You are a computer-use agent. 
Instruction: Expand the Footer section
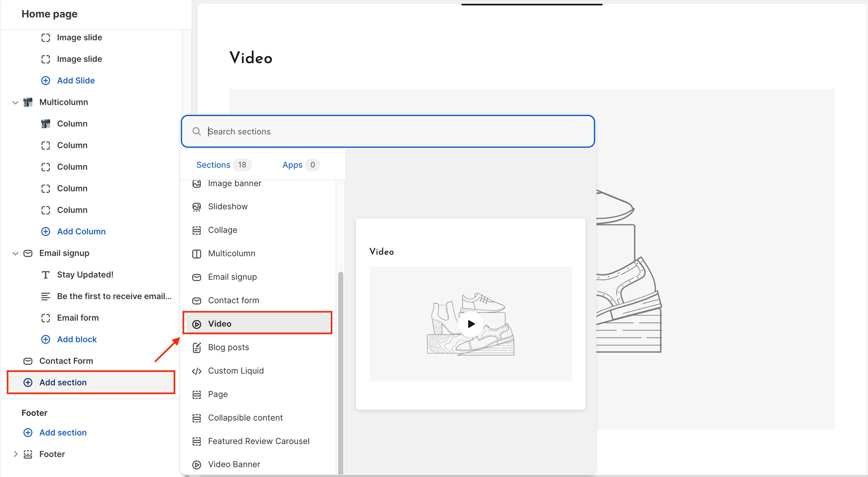[x=15, y=454]
